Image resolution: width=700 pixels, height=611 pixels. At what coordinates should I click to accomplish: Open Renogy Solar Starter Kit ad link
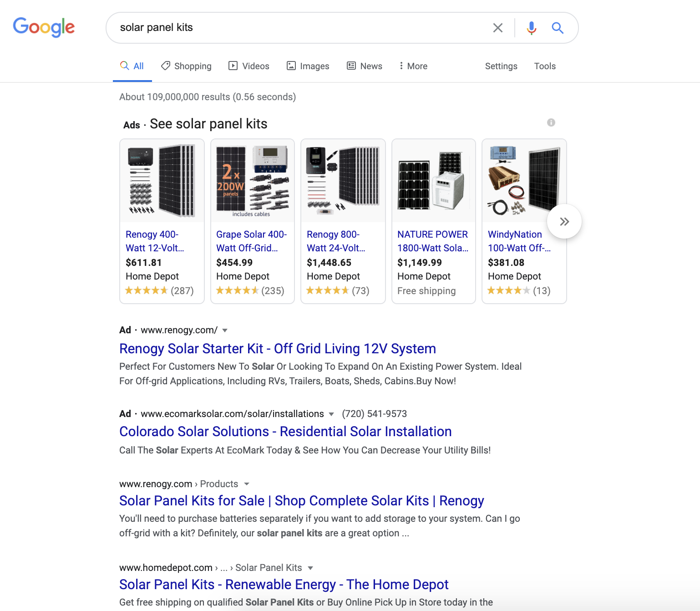point(278,349)
